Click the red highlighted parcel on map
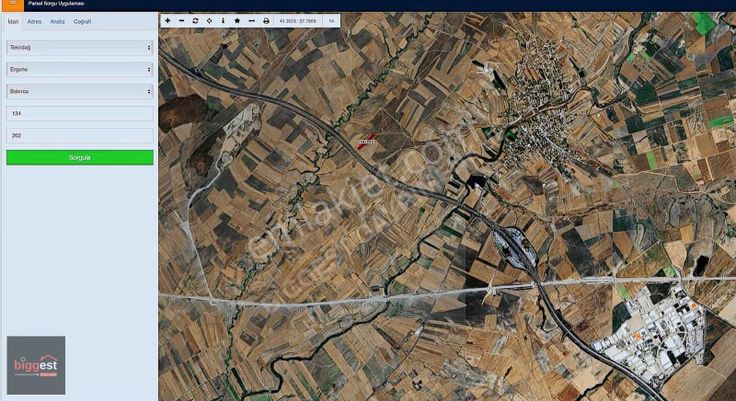Viewport: 736px width, 401px height. click(366, 141)
